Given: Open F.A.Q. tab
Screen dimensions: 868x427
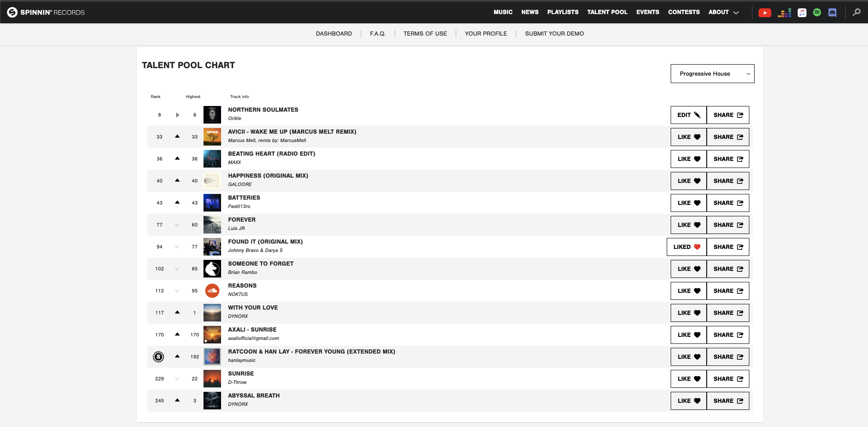Looking at the screenshot, I should [x=378, y=33].
